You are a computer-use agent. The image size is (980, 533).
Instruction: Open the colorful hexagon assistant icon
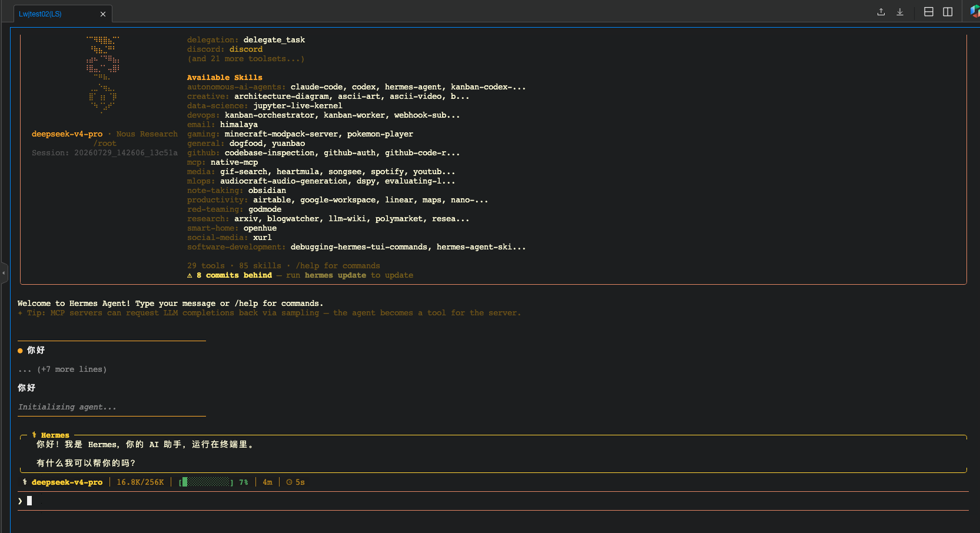point(975,12)
